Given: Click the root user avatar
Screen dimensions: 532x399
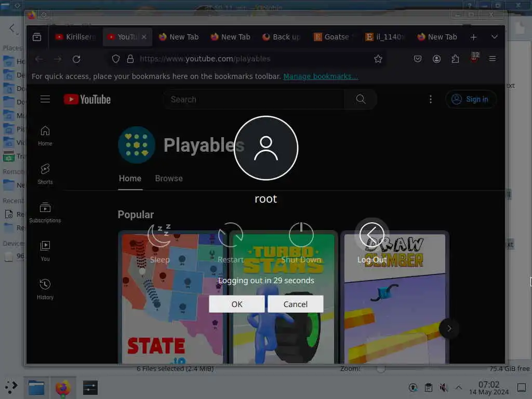Looking at the screenshot, I should [266, 148].
